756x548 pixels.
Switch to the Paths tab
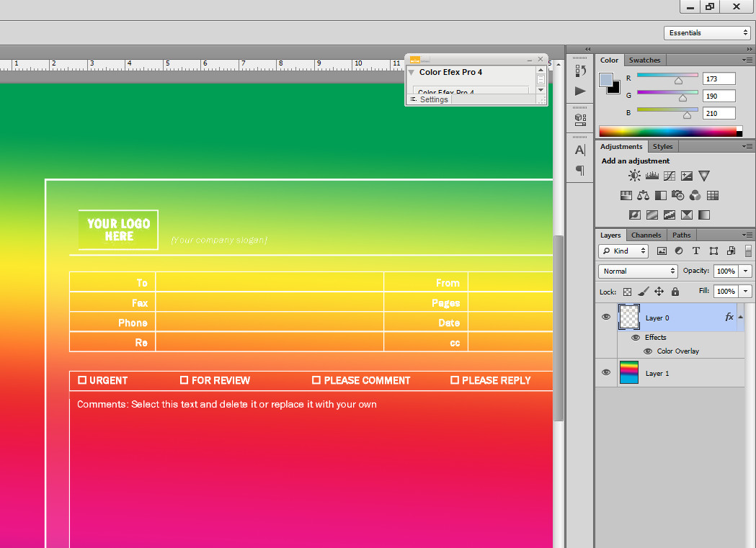click(681, 235)
